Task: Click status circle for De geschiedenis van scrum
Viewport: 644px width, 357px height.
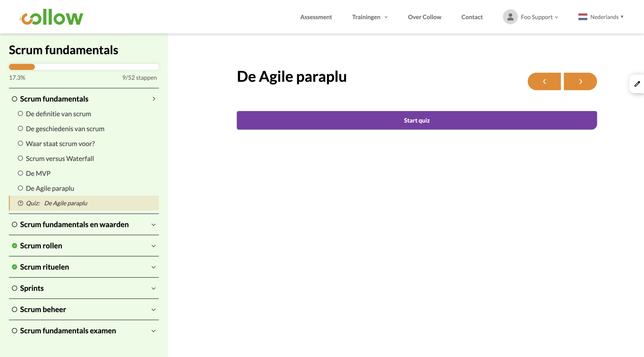Action: pos(20,128)
